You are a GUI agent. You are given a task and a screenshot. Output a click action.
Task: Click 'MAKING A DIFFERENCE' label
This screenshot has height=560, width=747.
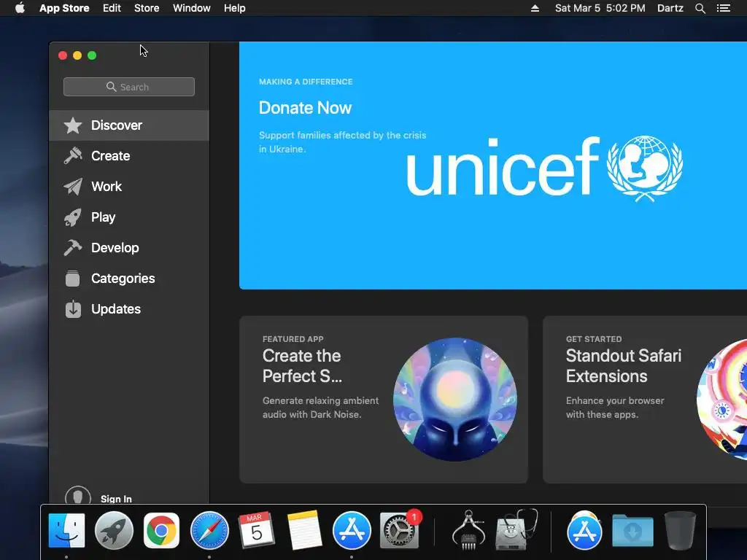pos(306,82)
